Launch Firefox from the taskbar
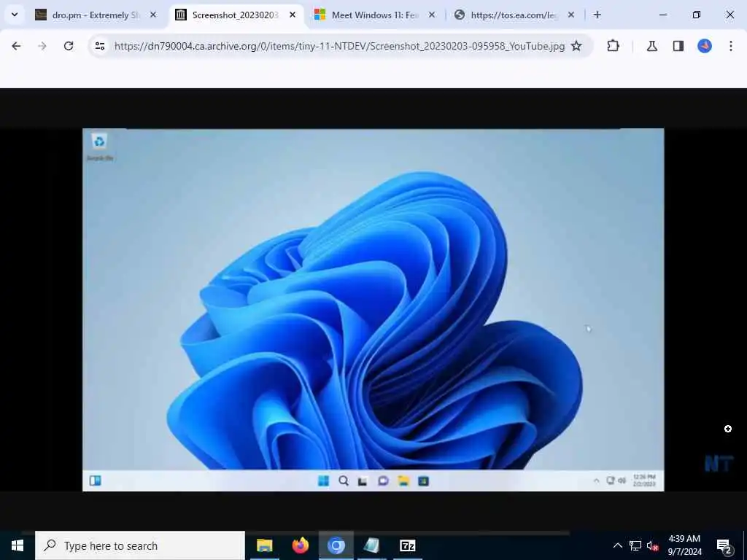The width and height of the screenshot is (747, 560). coord(300,545)
